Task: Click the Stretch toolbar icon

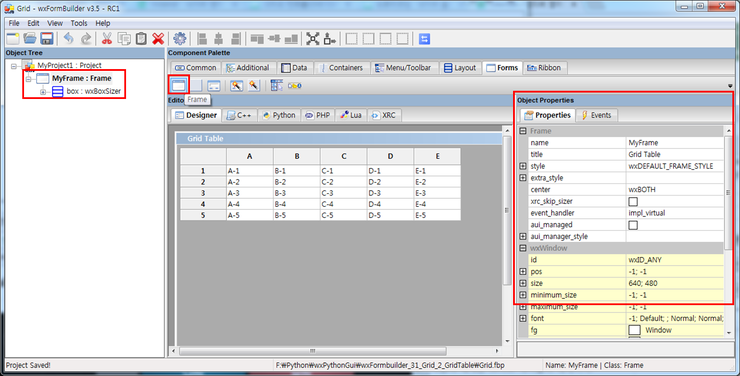Action: [x=329, y=39]
